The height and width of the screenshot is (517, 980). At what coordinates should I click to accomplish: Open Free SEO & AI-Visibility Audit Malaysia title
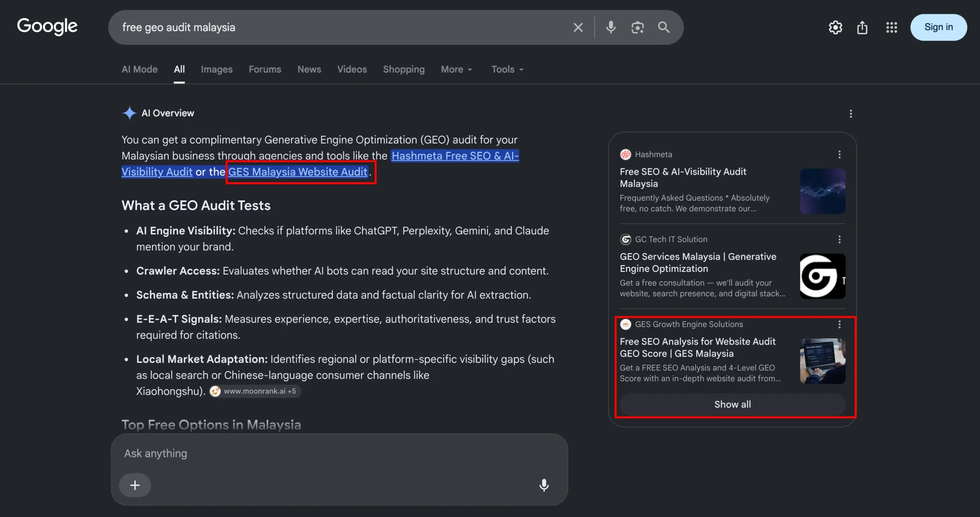[x=683, y=178]
